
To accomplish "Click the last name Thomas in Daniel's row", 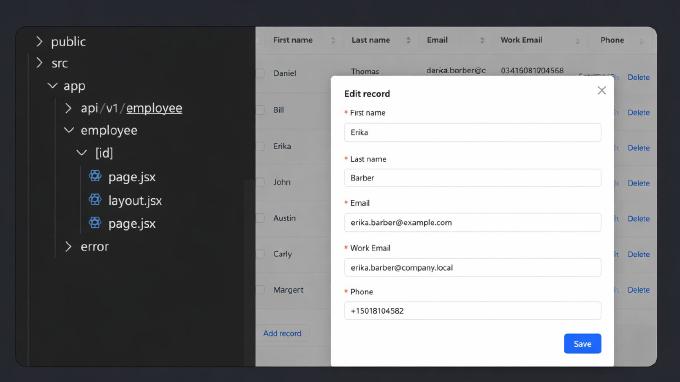I will pyautogui.click(x=365, y=72).
